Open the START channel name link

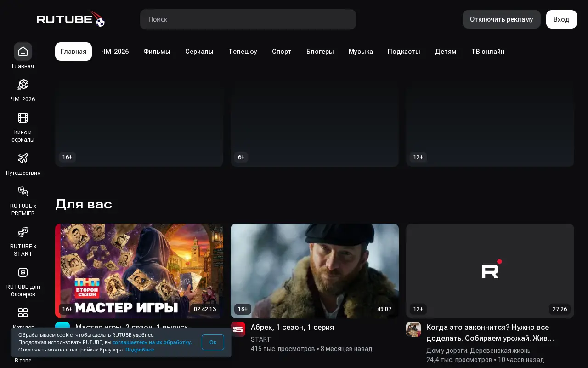tap(261, 339)
